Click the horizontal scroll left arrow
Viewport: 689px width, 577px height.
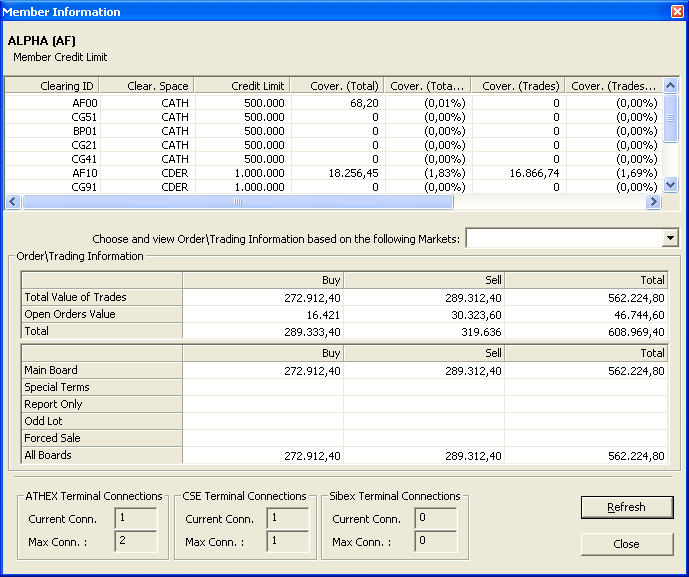(x=13, y=202)
